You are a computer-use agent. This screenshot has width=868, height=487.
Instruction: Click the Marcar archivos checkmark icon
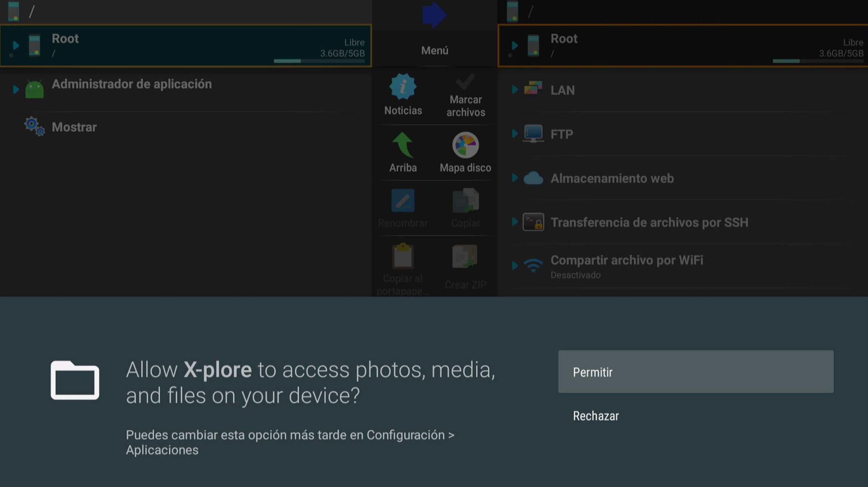[x=465, y=81]
